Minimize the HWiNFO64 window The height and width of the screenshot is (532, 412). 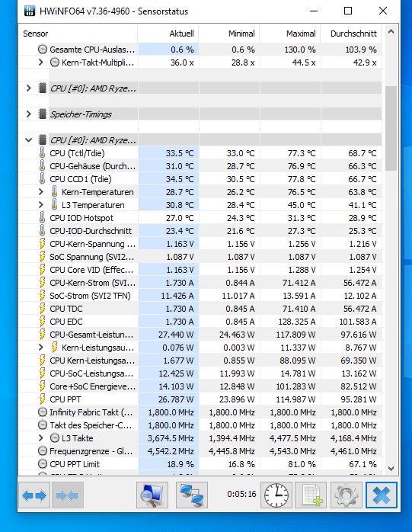tap(314, 11)
